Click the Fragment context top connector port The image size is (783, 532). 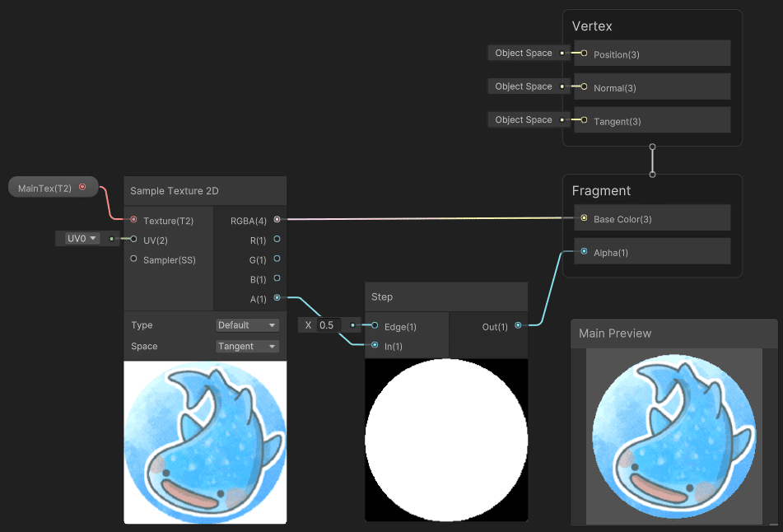click(652, 175)
